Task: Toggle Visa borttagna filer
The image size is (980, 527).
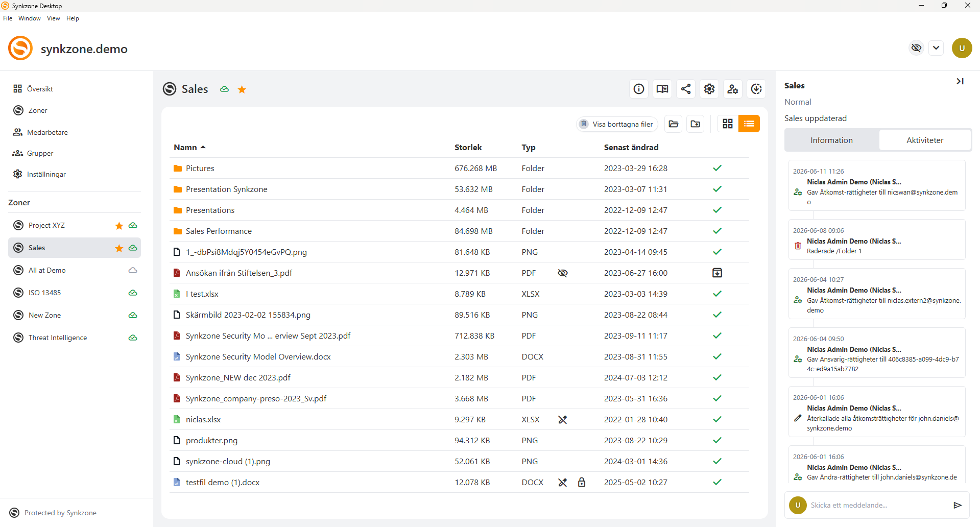Action: tap(617, 124)
